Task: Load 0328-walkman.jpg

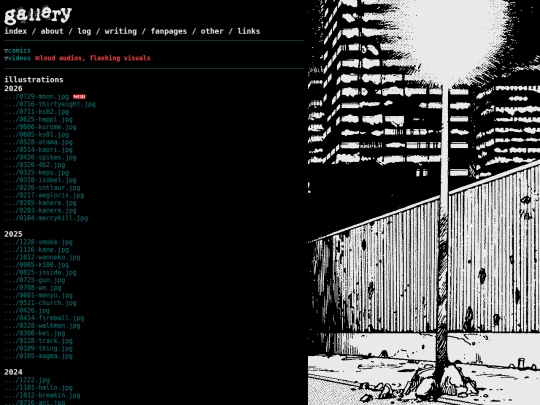Action: click(x=42, y=325)
